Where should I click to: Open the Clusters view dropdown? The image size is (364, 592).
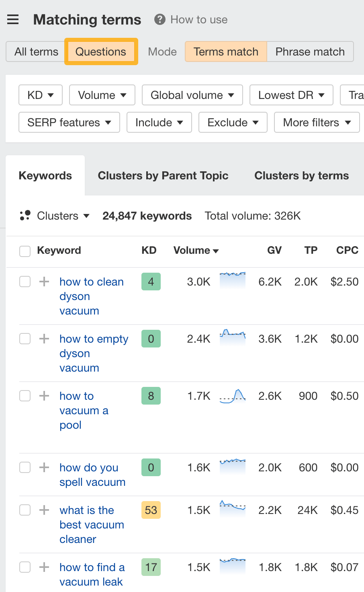point(62,216)
